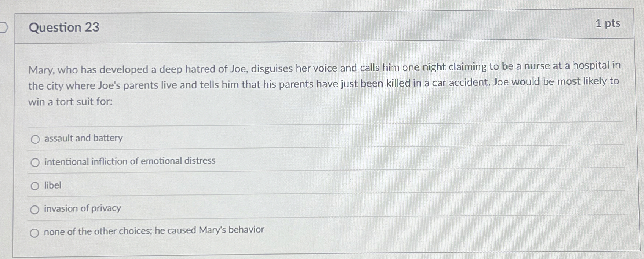This screenshot has height=259, width=644.
Task: Click the 'invasion of privacy' label text
Action: (82, 209)
